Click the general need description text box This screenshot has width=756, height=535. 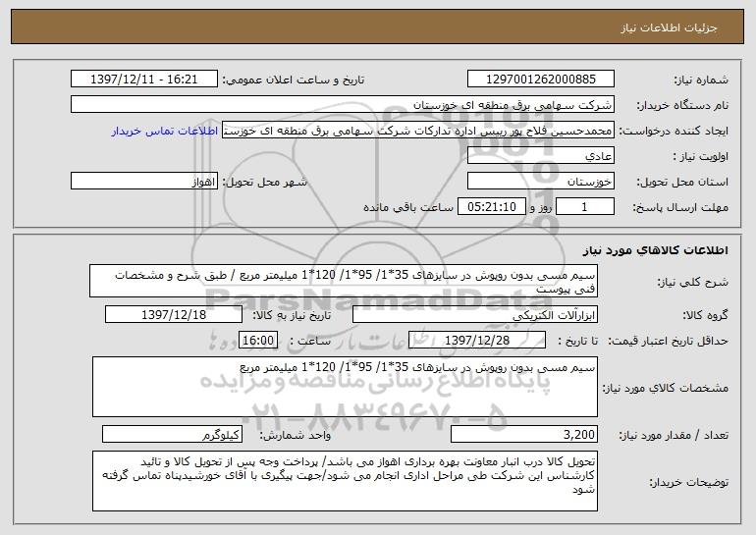344,281
